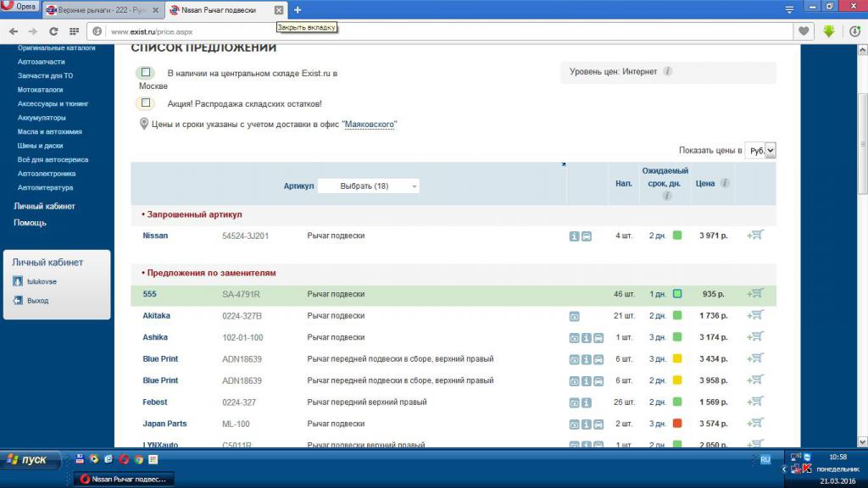Click location pin icon near delivery note
868x488 pixels.
144,124
